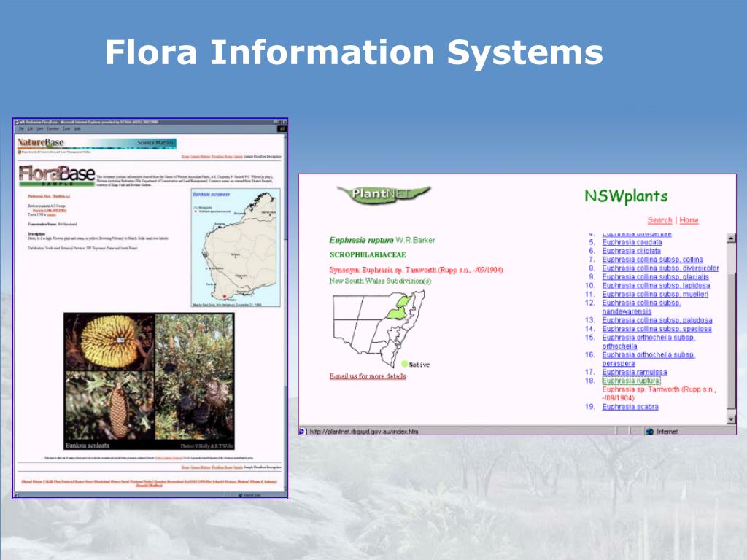
Task: Open the Favorites menu in the FloraBase window
Action: [x=53, y=128]
